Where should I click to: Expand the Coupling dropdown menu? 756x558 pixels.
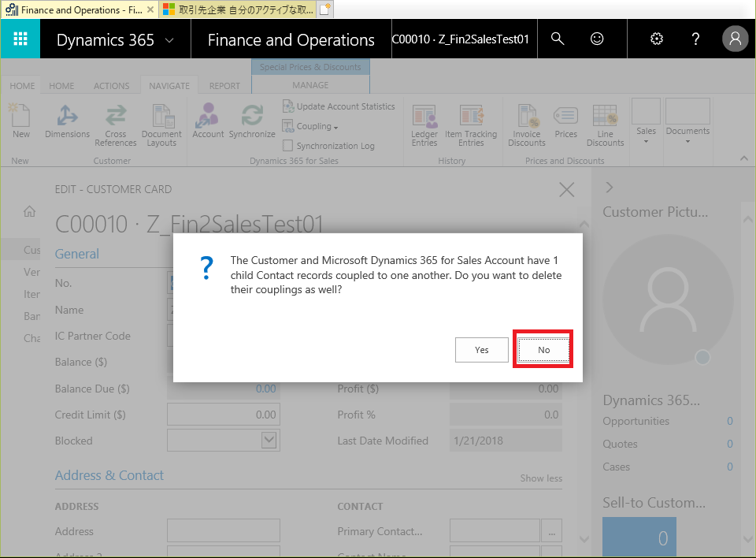click(x=310, y=126)
